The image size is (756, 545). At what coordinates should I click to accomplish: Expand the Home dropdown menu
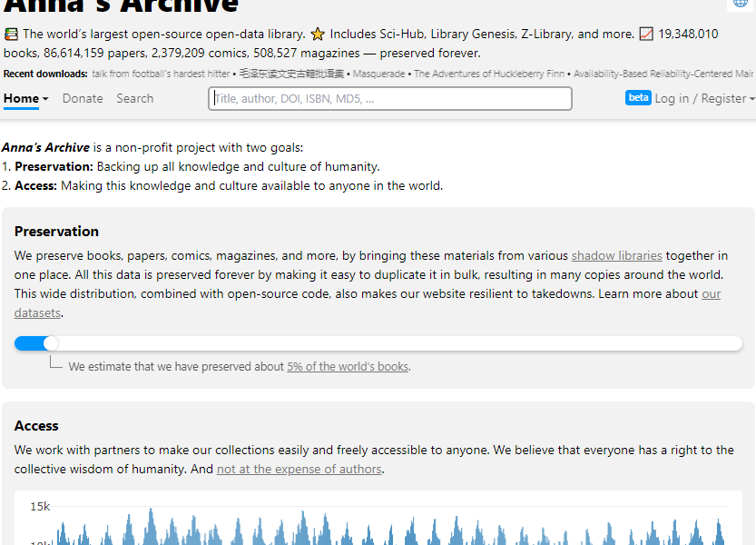(x=25, y=98)
